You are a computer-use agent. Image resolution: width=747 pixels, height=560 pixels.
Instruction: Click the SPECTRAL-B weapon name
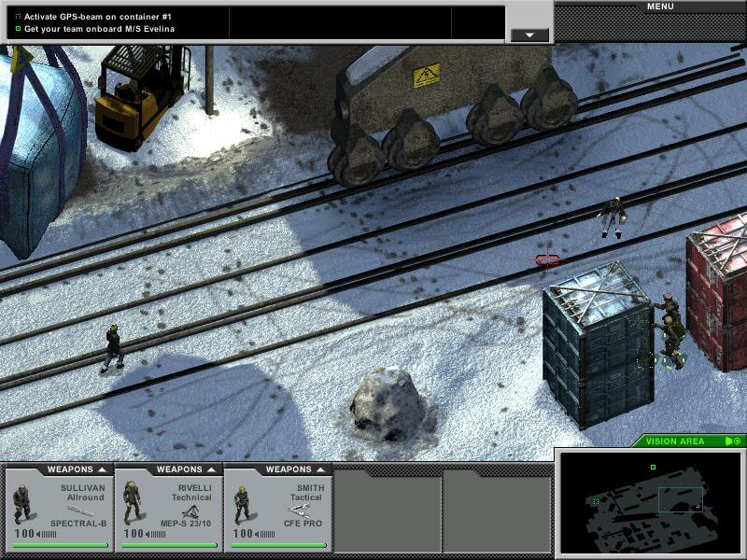[78, 524]
